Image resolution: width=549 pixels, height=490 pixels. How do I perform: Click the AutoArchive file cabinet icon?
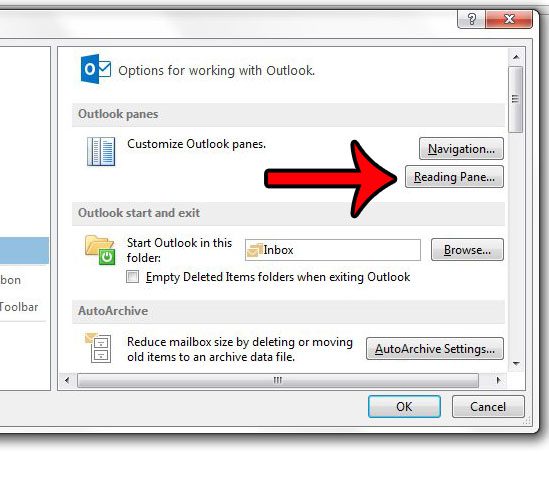(98, 347)
